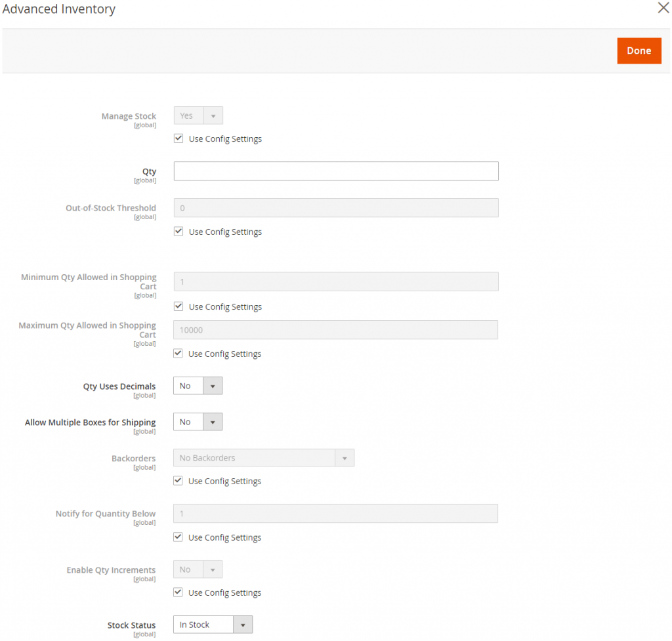Screen dimensions: 672x641
Task: Select the Out-of-Stock Threshold field
Action: tap(335, 207)
